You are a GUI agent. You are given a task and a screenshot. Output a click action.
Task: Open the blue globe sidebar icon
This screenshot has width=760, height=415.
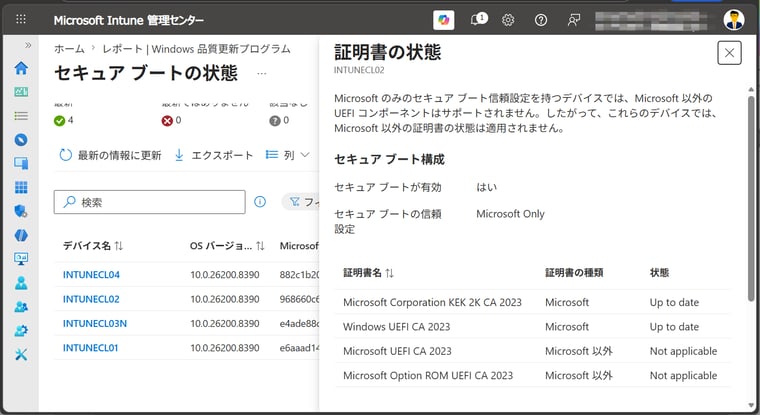point(21,235)
